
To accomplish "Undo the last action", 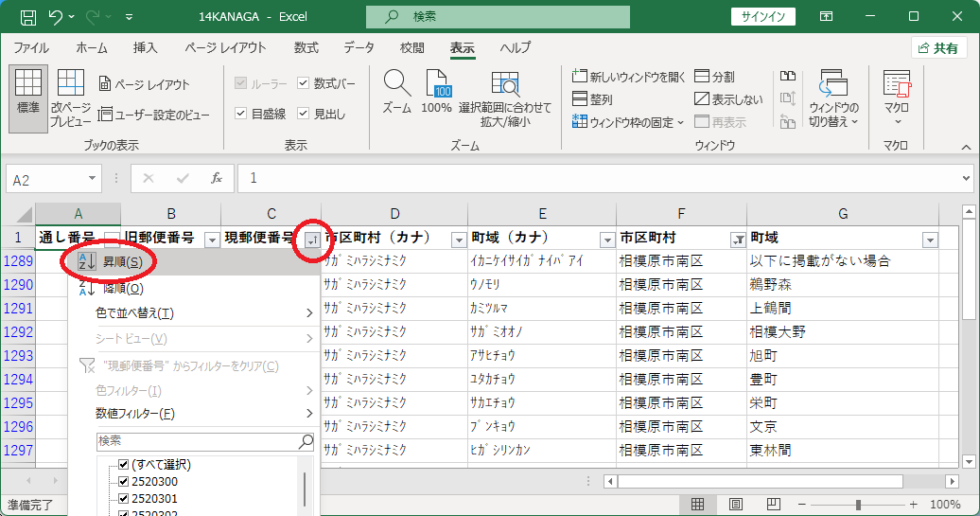I will (55, 17).
